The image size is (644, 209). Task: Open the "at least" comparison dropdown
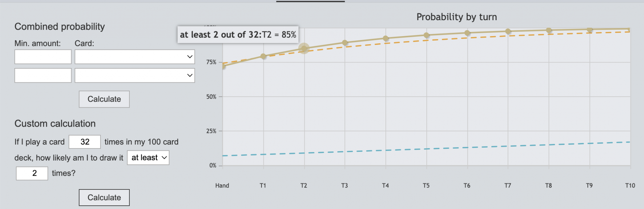148,158
